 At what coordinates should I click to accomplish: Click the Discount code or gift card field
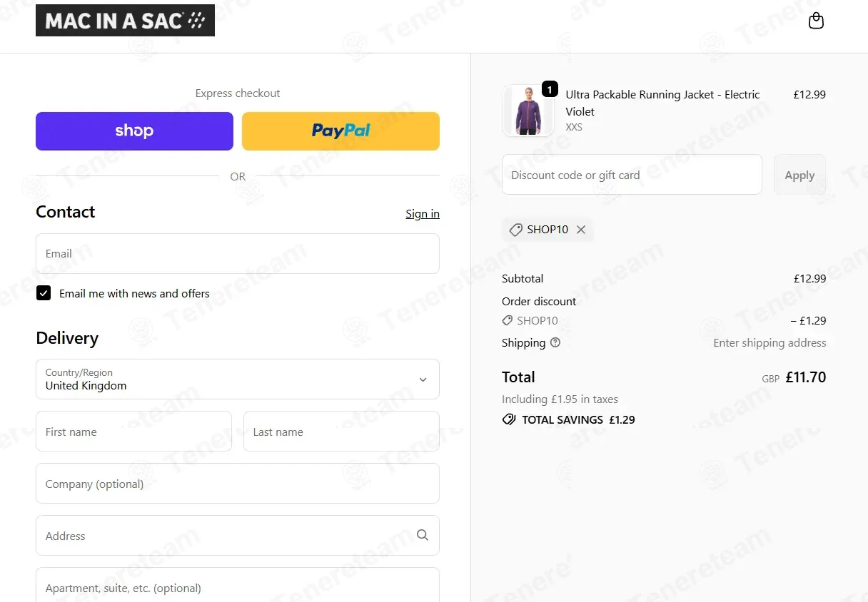(632, 175)
